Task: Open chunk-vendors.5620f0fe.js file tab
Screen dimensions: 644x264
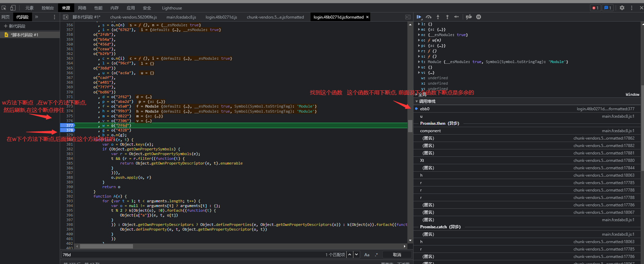Action: tap(133, 17)
